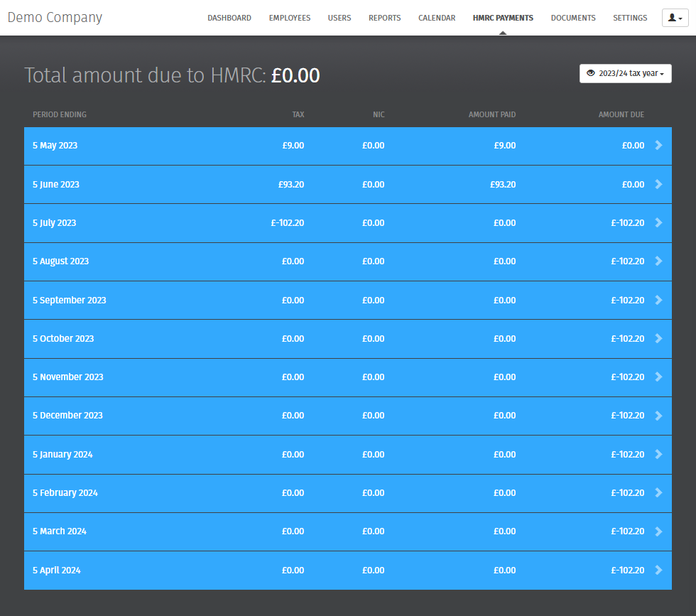This screenshot has height=616, width=696.
Task: Expand the 5 January 2024 row chevron
Action: pyautogui.click(x=659, y=454)
